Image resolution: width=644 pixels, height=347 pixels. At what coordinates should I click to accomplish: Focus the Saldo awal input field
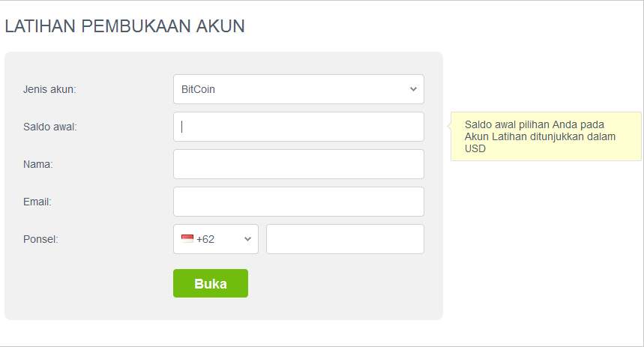(298, 127)
